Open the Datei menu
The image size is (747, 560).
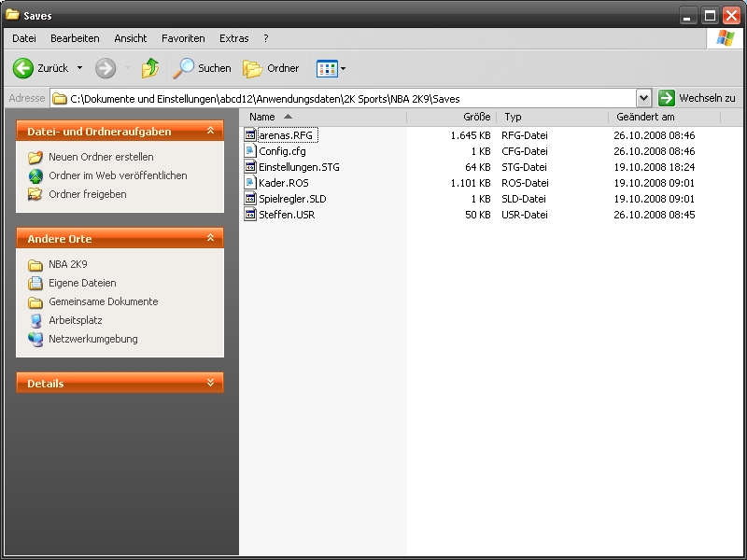[x=24, y=38]
